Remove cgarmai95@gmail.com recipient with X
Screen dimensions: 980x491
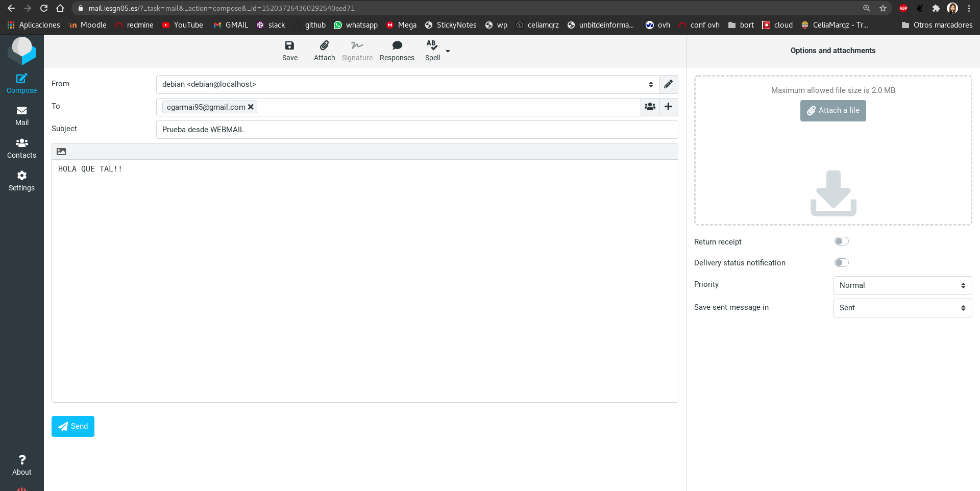coord(251,107)
